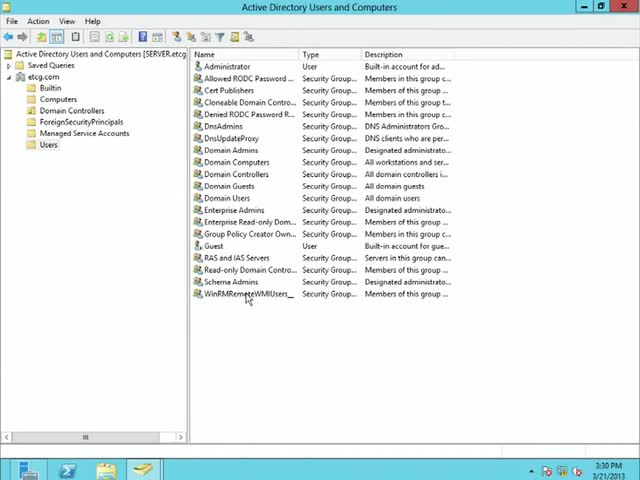Click the Back arrow toolbar icon
The width and height of the screenshot is (640, 480).
(x=8, y=37)
